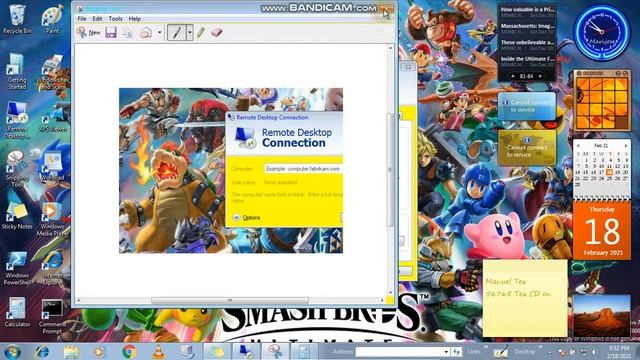This screenshot has height=360, width=640.
Task: Click feed gadget next headlines down arrow
Action: tap(540, 76)
